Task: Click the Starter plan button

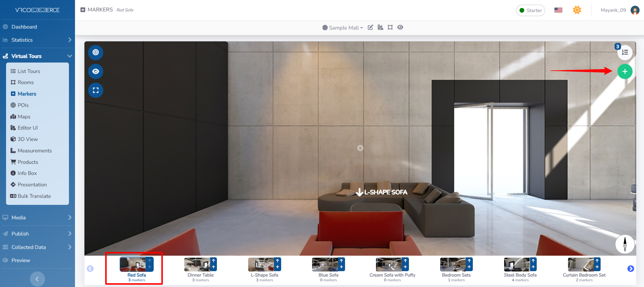Action: (530, 10)
